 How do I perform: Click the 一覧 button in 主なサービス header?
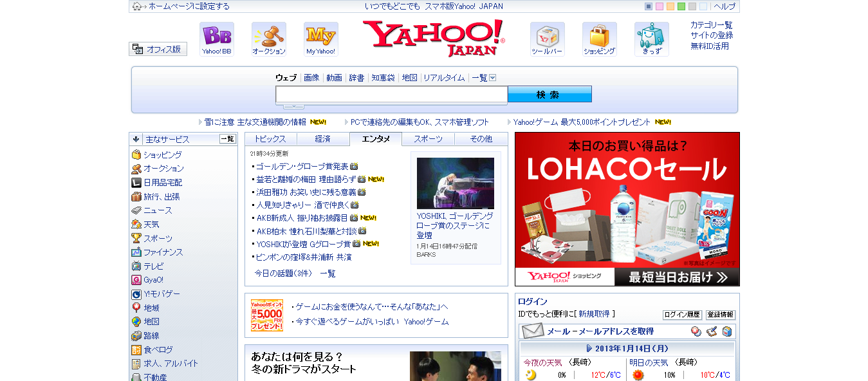228,139
